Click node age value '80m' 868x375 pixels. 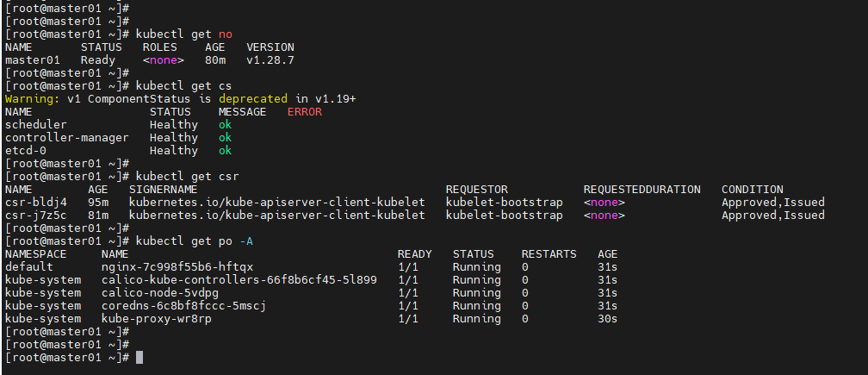(214, 59)
